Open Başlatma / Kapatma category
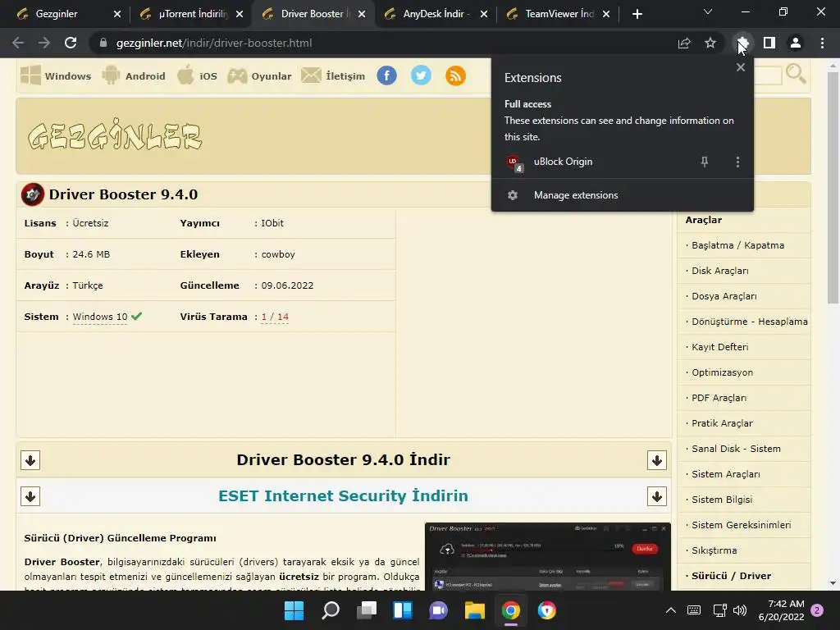840x630 pixels. pyautogui.click(x=737, y=245)
